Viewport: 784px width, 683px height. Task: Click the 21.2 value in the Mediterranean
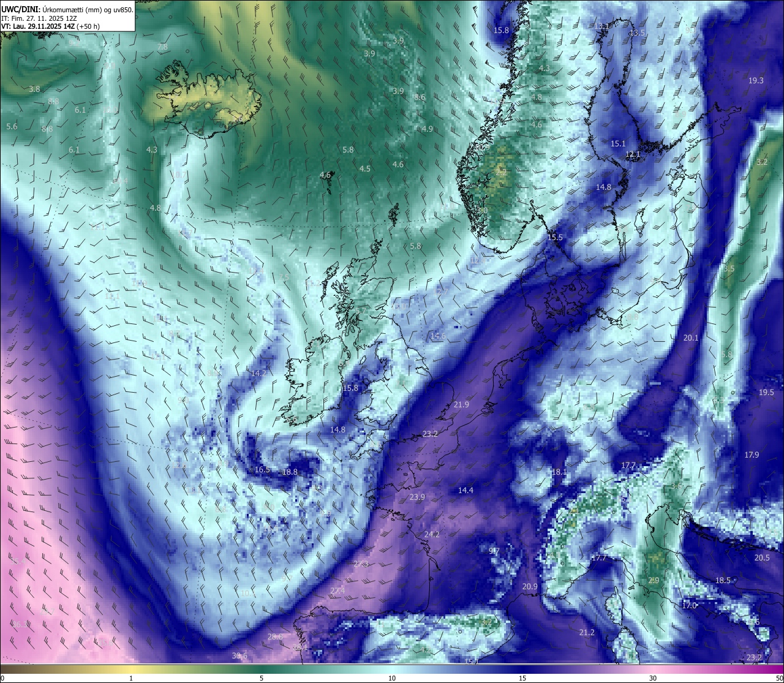[x=587, y=632]
